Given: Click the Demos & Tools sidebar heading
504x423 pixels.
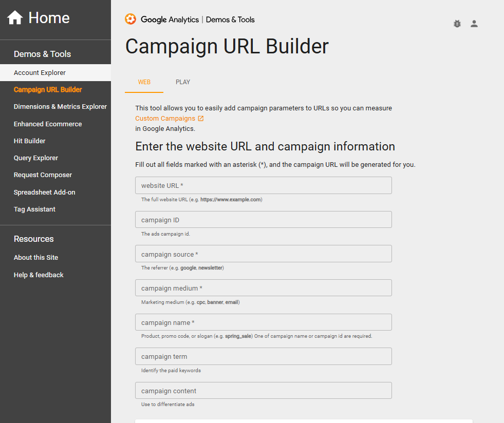Looking at the screenshot, I should (42, 54).
